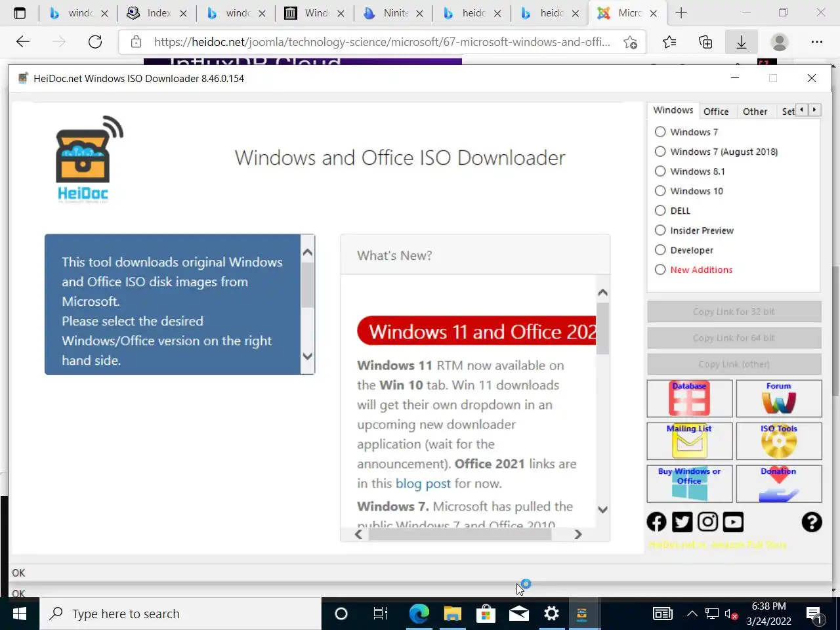
Task: Open the ISO Tools disc icon
Action: pyautogui.click(x=778, y=441)
